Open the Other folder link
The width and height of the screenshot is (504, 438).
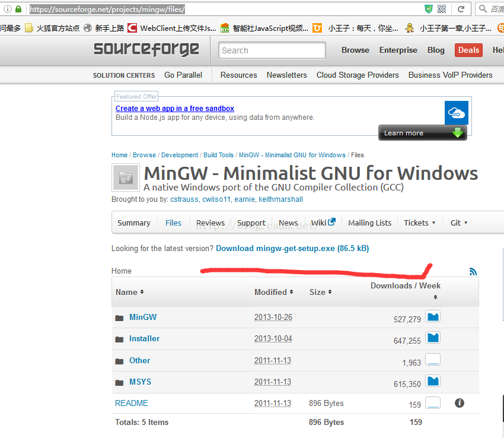click(139, 360)
